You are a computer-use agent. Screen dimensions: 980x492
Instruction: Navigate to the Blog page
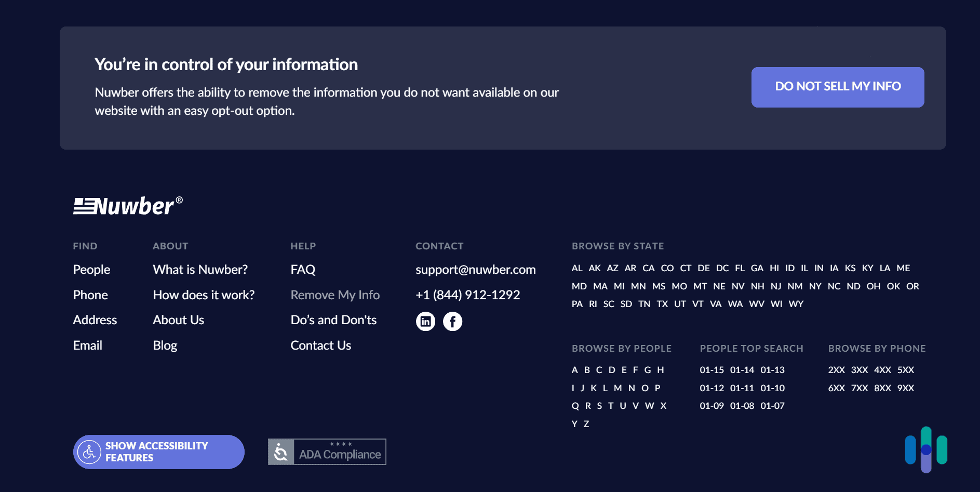coord(165,345)
